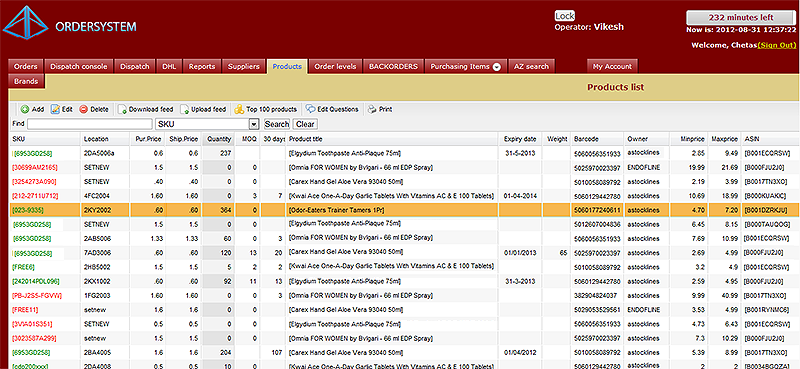
Task: Click the Lock button
Action: [565, 16]
